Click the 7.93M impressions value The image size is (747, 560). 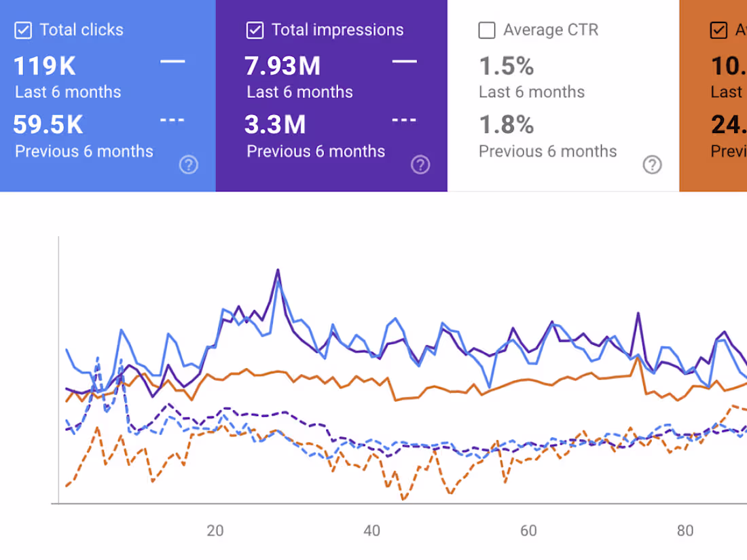(x=282, y=65)
